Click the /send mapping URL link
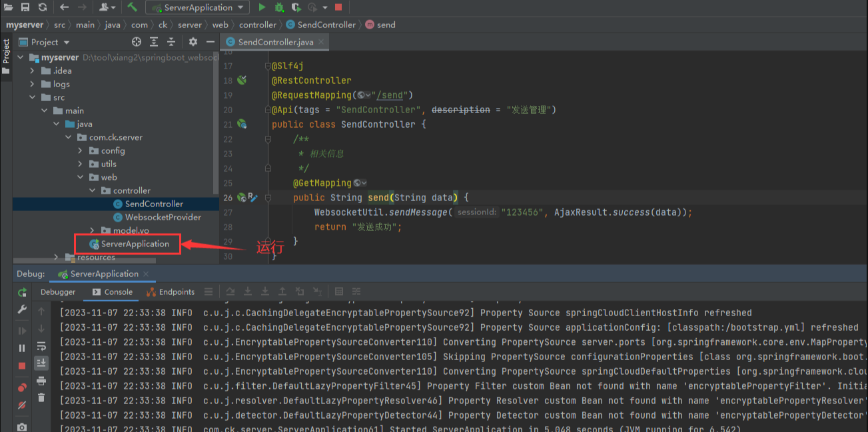 (390, 95)
